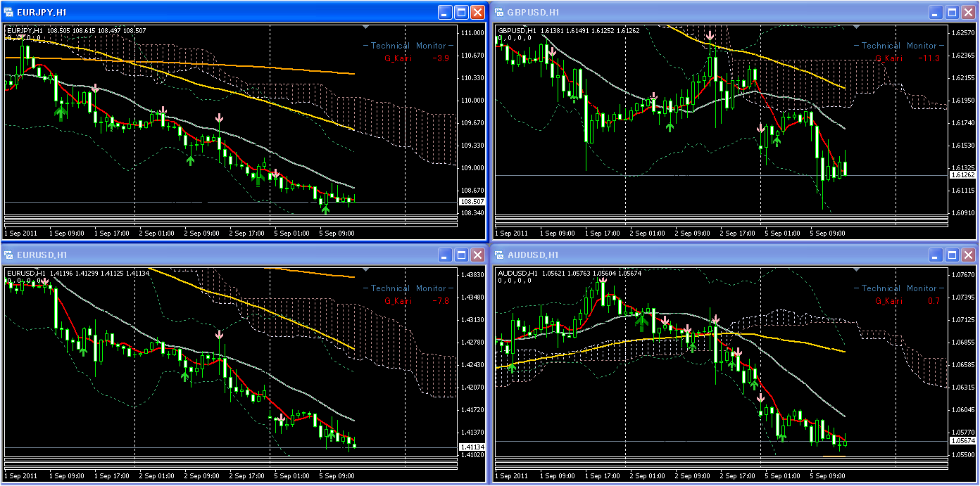980x486 pixels.
Task: Click the 1.41020 price scale value
Action: (x=472, y=455)
